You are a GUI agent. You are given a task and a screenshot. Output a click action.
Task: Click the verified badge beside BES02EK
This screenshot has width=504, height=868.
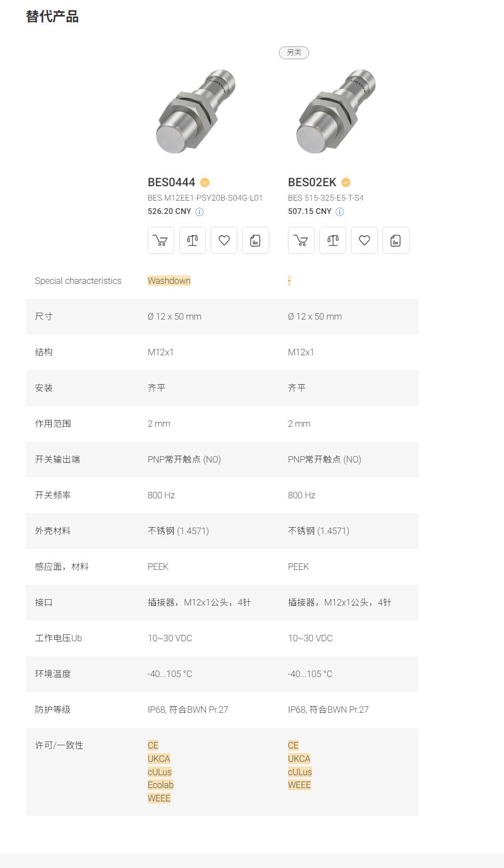pos(346,182)
